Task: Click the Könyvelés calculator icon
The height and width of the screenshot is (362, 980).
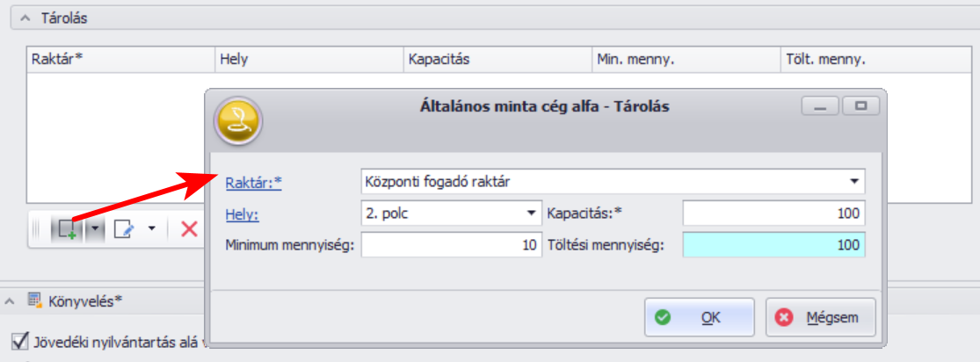Action: point(33,300)
